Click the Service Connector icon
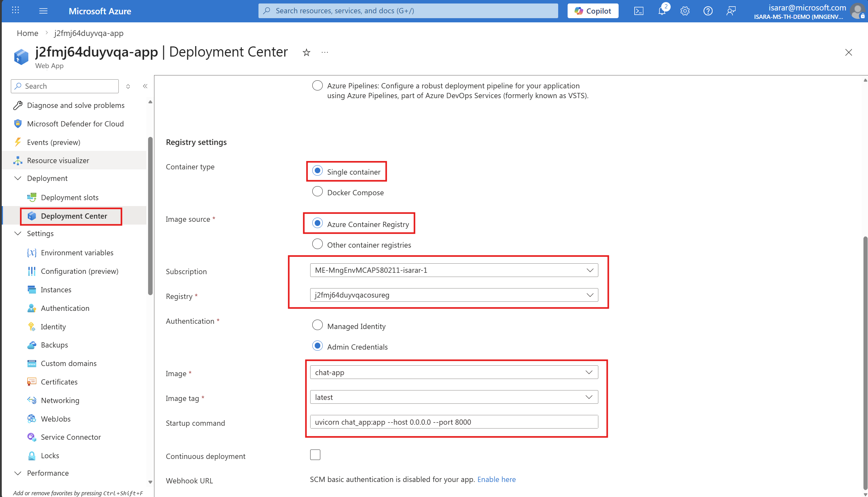 32,437
